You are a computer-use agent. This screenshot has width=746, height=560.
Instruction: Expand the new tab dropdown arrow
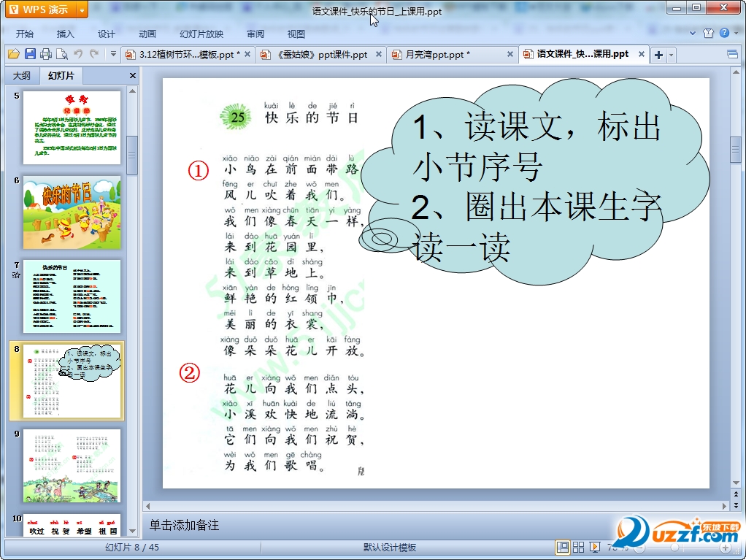[672, 55]
